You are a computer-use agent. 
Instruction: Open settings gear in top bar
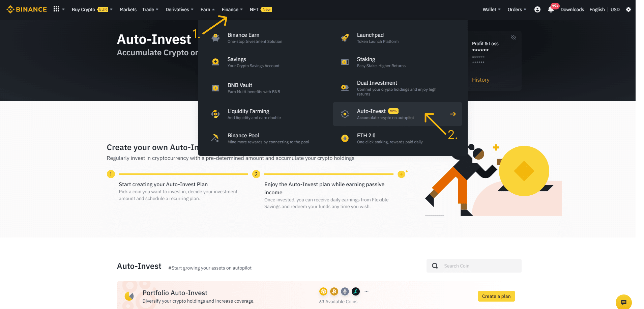628,9
